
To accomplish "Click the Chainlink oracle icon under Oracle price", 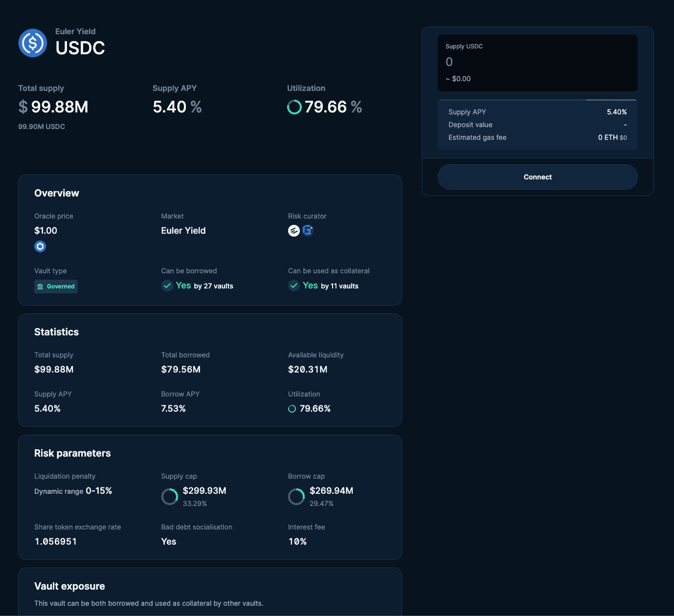I will [40, 246].
